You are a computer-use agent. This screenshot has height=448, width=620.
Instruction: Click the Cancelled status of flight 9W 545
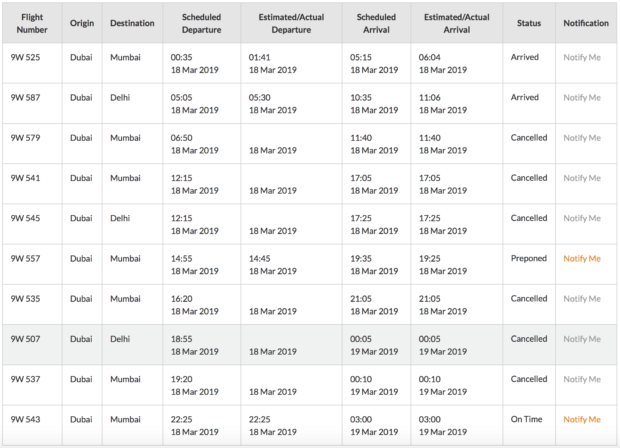click(x=529, y=218)
